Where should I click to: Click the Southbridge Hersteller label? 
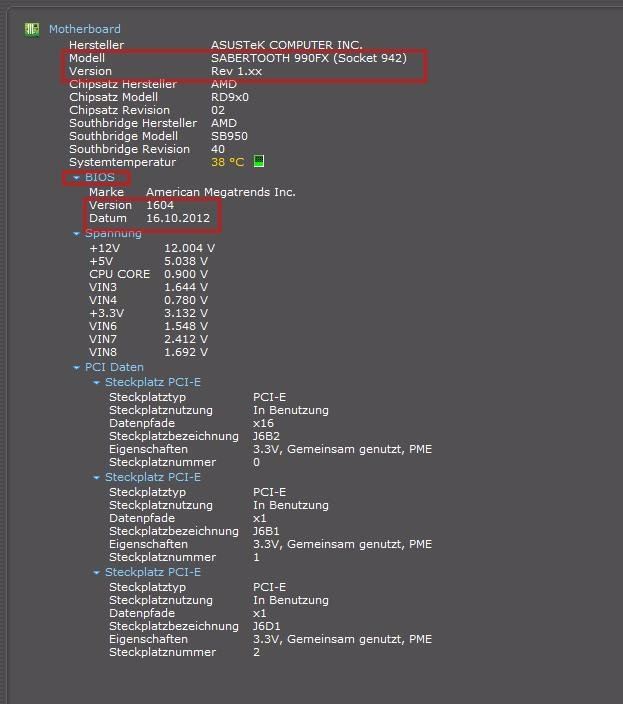pos(133,123)
